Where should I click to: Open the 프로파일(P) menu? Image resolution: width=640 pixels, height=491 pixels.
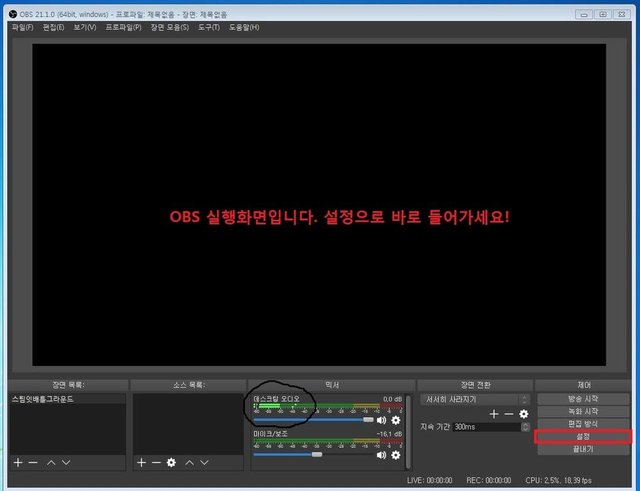click(x=123, y=27)
